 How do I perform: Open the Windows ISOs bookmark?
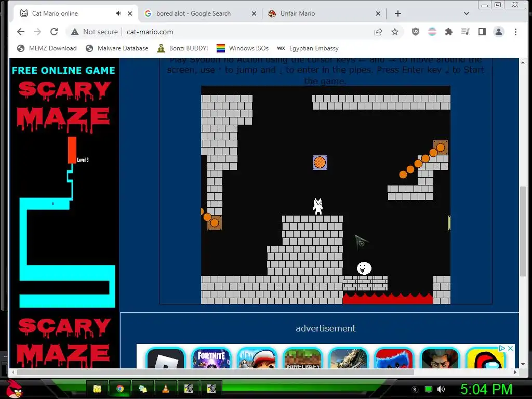tap(243, 48)
